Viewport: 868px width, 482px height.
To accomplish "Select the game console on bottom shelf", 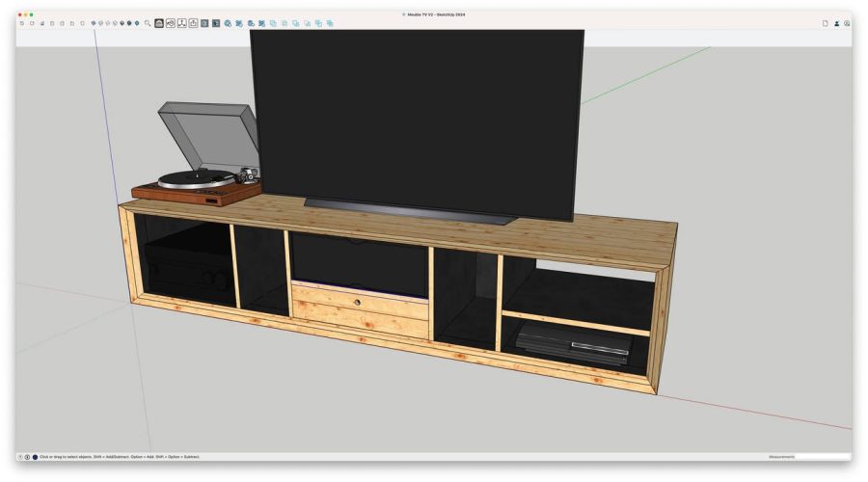I will [573, 344].
